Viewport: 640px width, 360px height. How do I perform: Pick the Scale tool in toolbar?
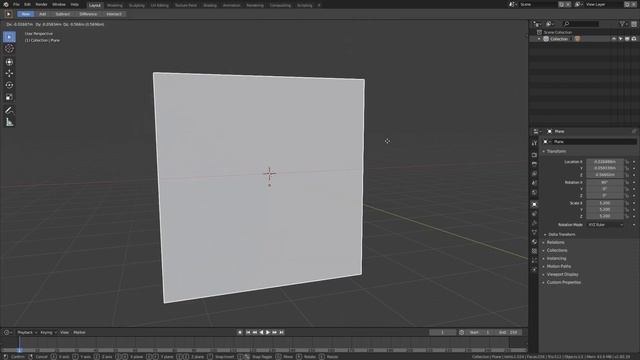9,97
